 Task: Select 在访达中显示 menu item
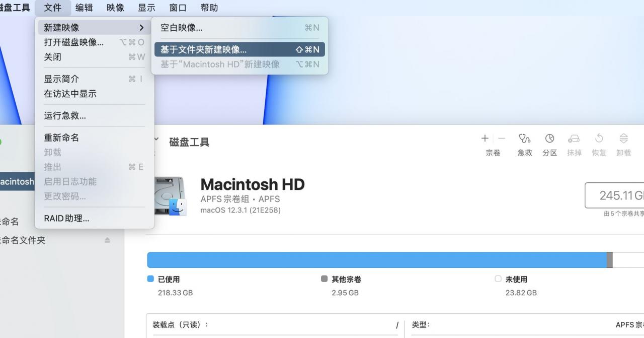pos(94,94)
